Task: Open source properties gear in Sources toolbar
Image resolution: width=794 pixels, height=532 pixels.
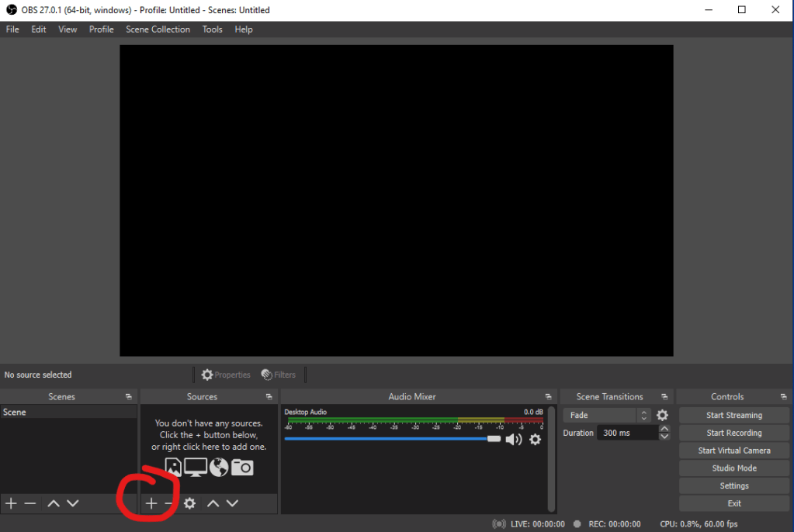Action: 189,503
